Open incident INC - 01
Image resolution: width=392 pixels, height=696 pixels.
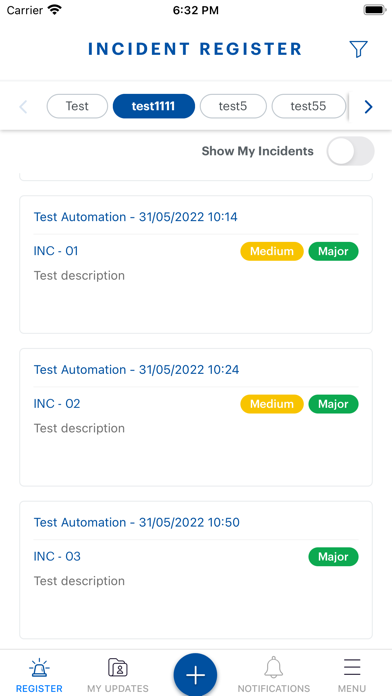pyautogui.click(x=56, y=251)
